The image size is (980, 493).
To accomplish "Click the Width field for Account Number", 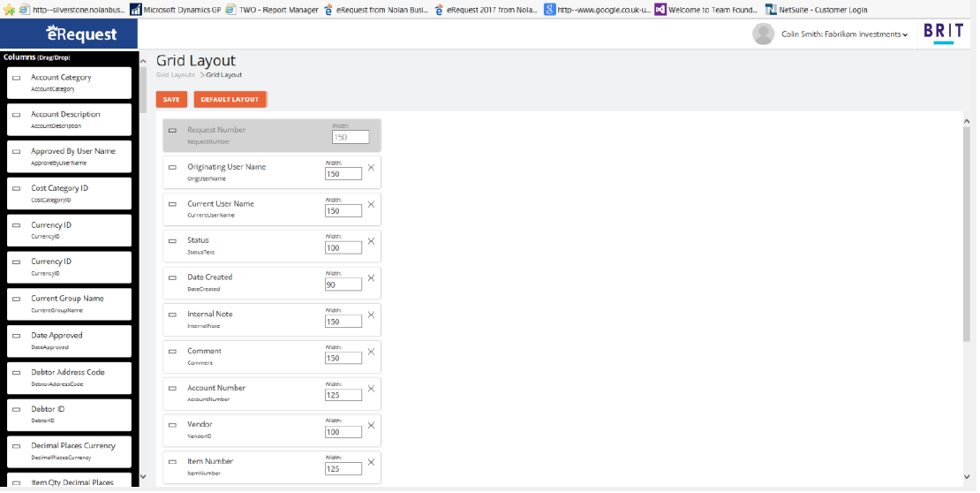I will 343,395.
